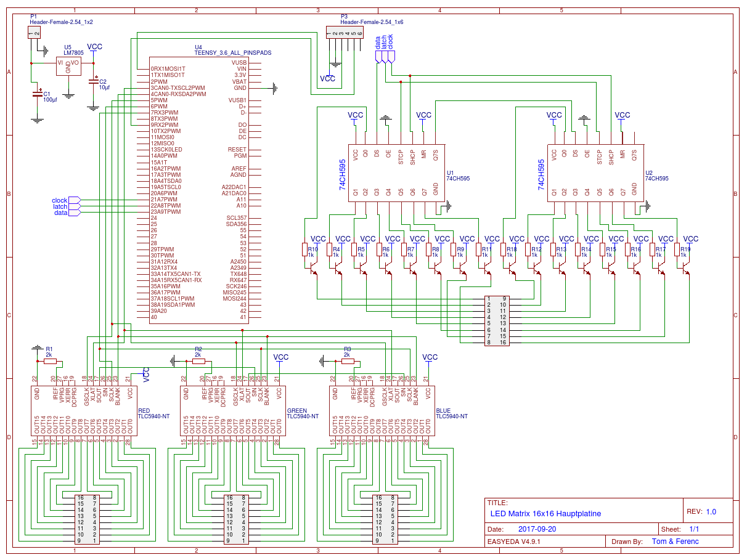
Task: Select resistor R12 1k
Action: coord(528,250)
